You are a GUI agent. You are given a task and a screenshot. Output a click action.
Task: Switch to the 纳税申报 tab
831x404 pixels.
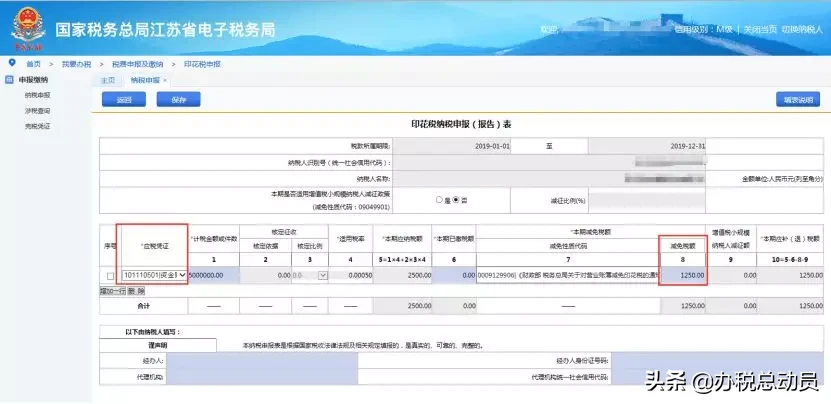[145, 81]
